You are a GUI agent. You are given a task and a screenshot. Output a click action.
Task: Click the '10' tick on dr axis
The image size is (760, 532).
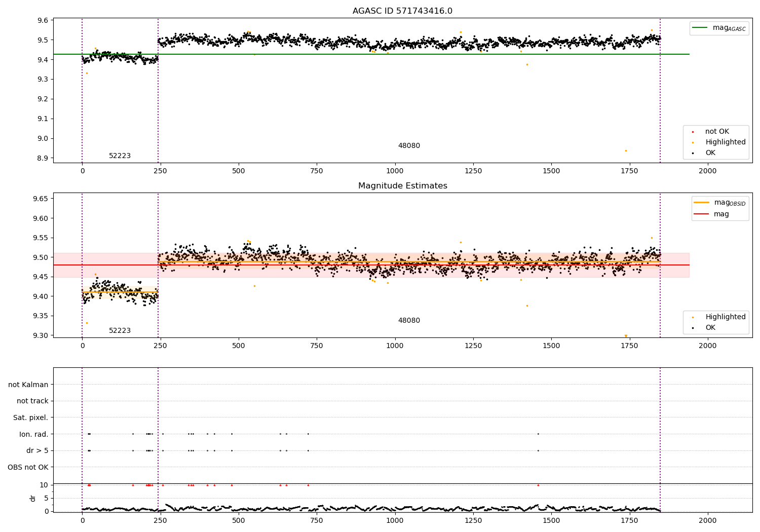tap(44, 485)
